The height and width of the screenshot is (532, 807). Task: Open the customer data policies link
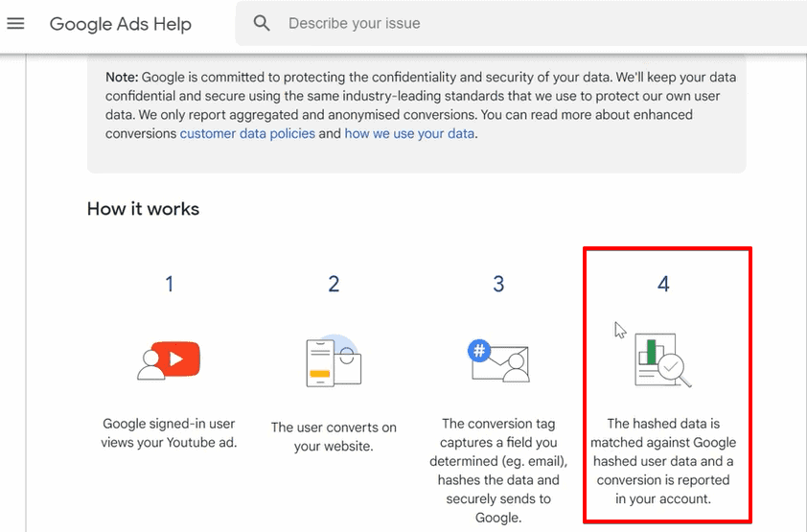pos(247,134)
